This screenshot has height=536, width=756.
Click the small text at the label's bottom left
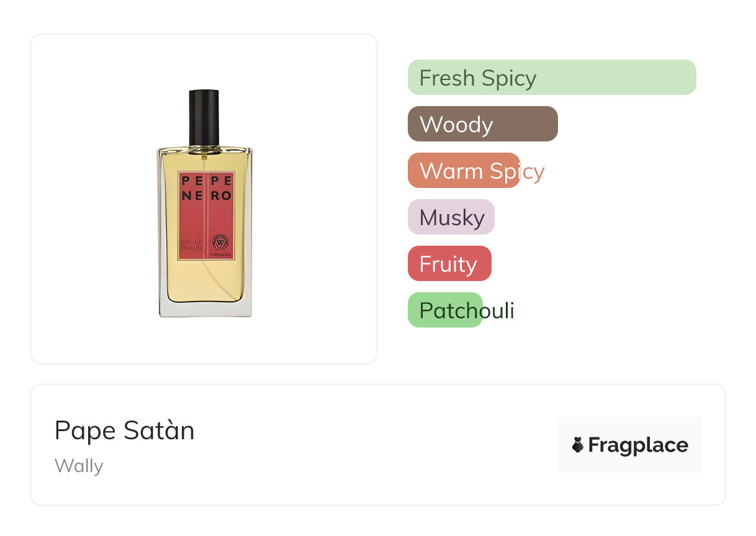pos(192,246)
